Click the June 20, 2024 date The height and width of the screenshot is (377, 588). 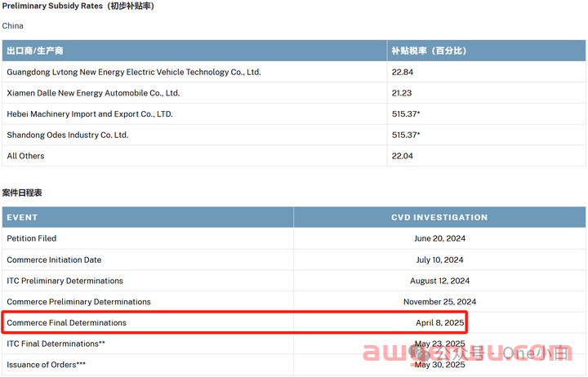pyautogui.click(x=439, y=238)
